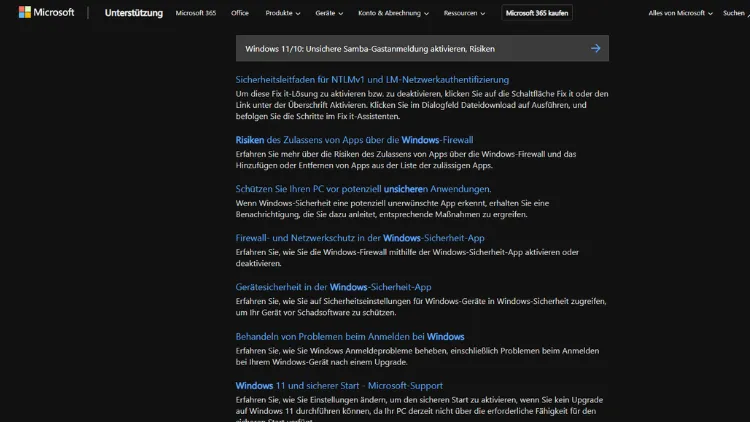The image size is (750, 422).
Task: Open Gerätesicherheit in der Windows-Sicherheit-App link
Action: [x=333, y=287]
